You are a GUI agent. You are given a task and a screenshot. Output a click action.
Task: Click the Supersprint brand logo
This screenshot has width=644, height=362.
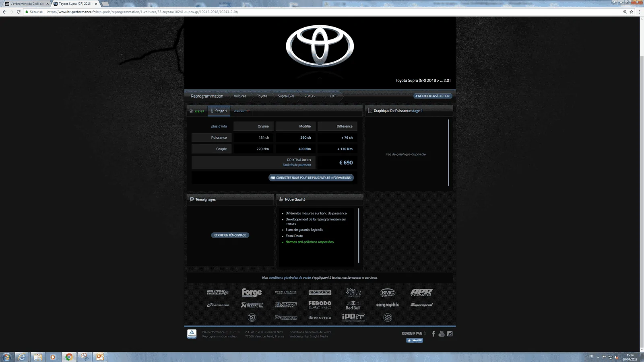point(421,305)
